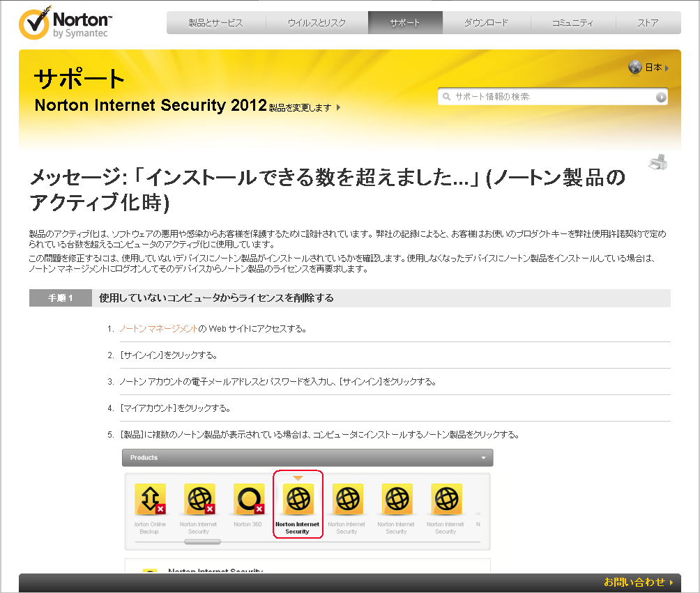Screen dimensions: 700x593
Task: Select first Norton Internet Security icon with red X
Action: (199, 498)
